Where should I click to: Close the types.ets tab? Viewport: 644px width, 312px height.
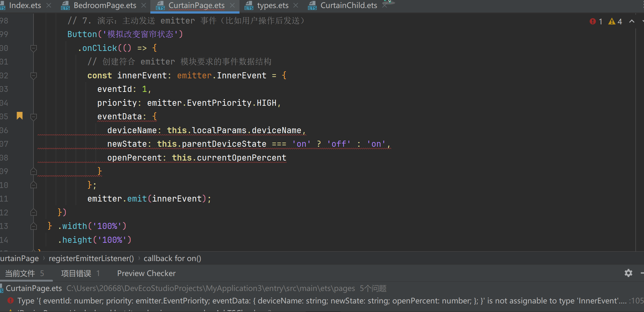pyautogui.click(x=296, y=6)
